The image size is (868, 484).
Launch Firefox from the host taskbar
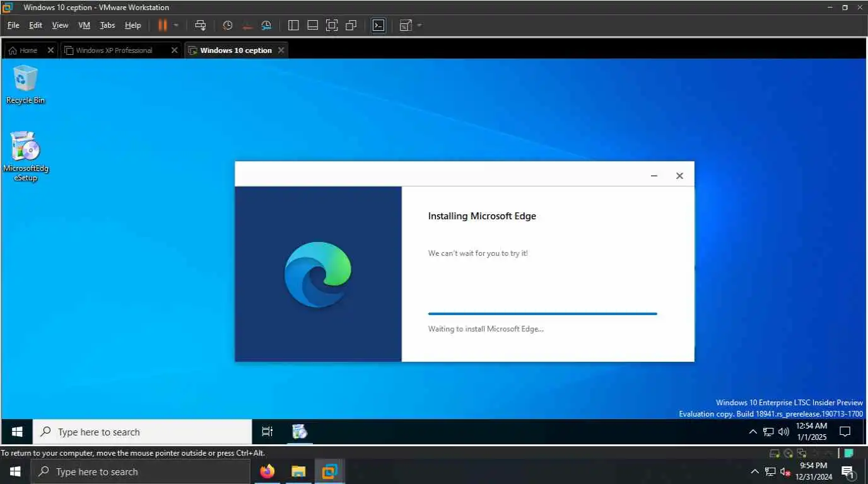pos(267,471)
